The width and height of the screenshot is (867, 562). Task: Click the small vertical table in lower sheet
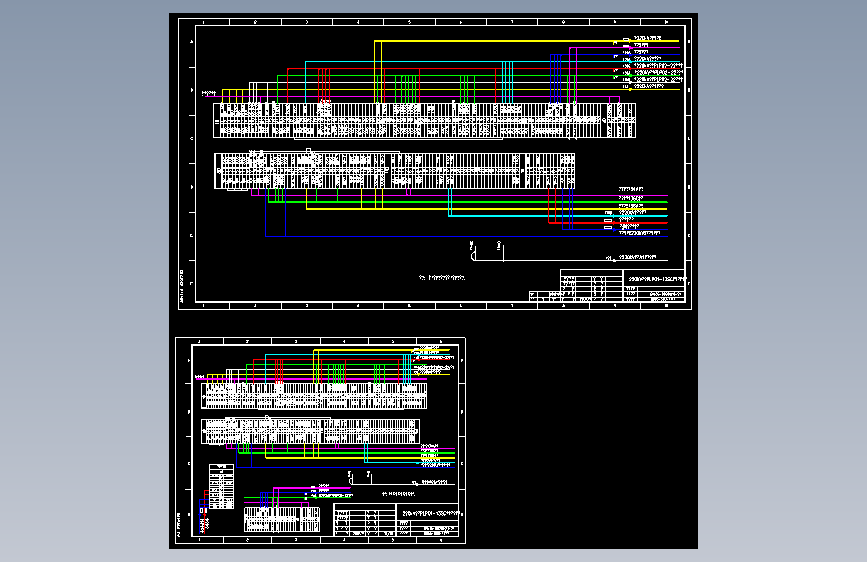tap(221, 486)
